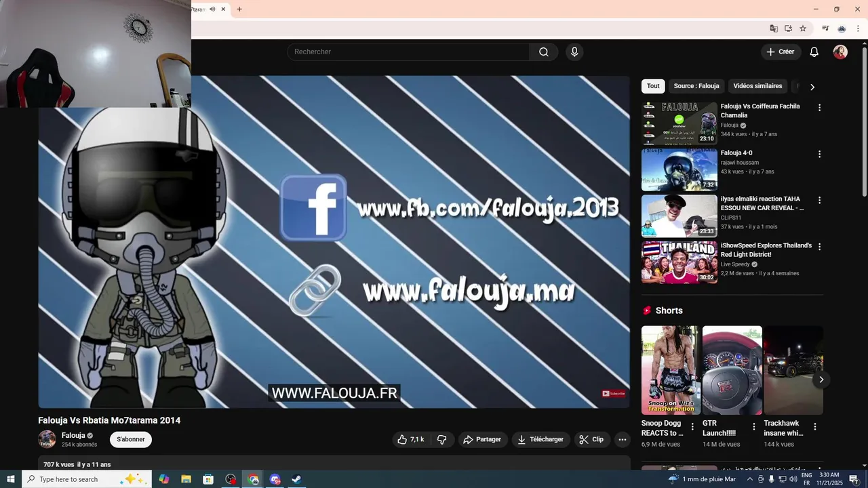Viewport: 868px width, 488px height.
Task: Open options for Snoop Dogg short
Action: coord(692,426)
